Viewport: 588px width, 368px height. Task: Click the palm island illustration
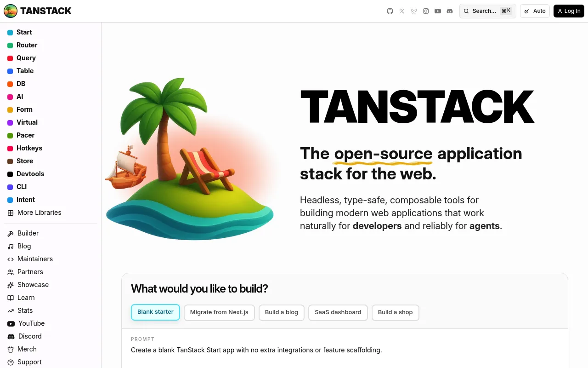tap(190, 159)
